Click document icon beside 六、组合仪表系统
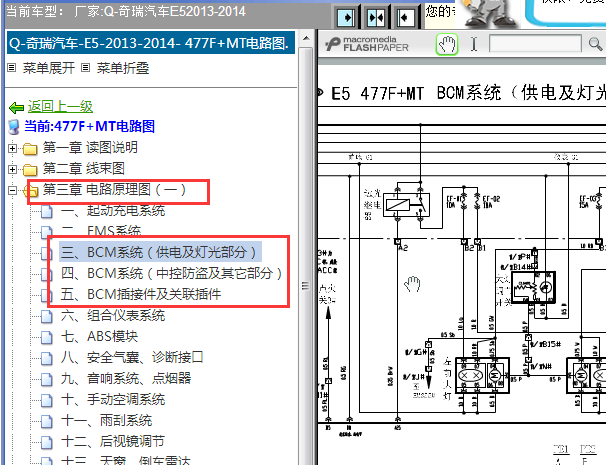The image size is (606, 465). [x=47, y=317]
